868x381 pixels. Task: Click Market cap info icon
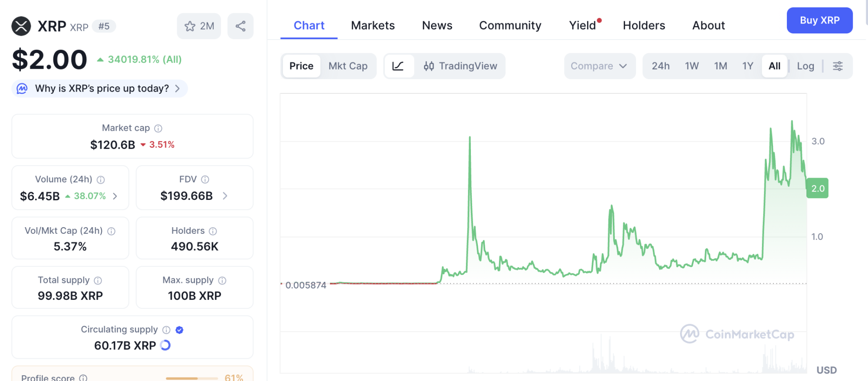click(x=158, y=128)
